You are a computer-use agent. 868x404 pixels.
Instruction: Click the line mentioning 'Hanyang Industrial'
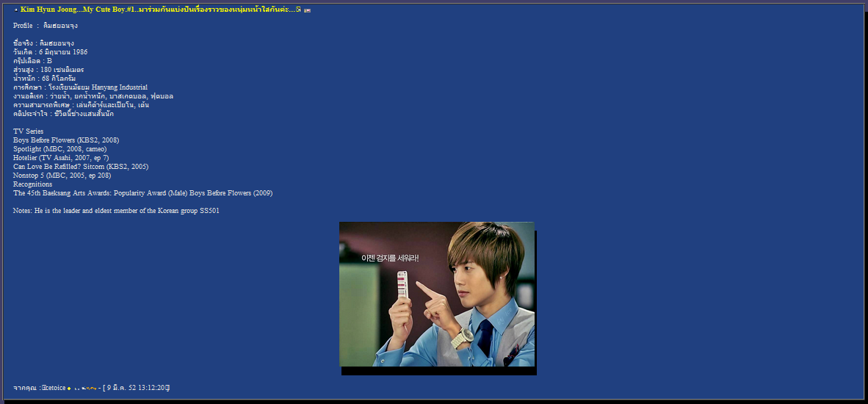80,87
